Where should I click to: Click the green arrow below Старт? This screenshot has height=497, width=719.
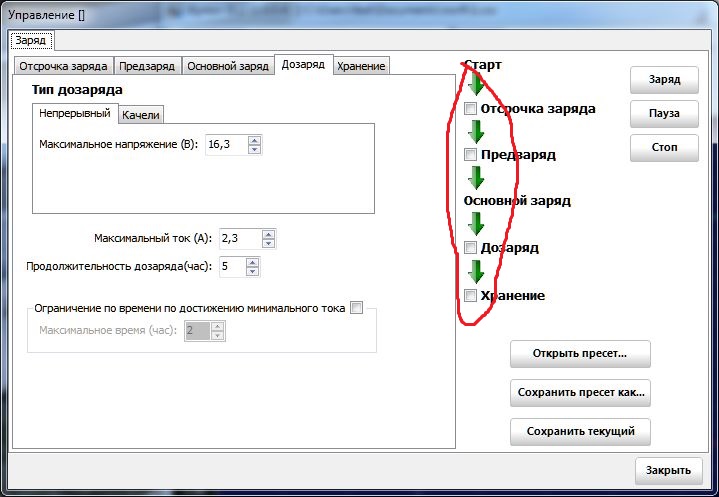(476, 85)
